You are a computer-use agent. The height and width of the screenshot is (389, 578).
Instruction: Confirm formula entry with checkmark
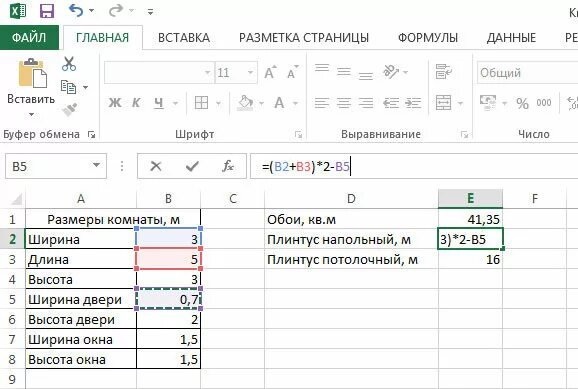[192, 166]
